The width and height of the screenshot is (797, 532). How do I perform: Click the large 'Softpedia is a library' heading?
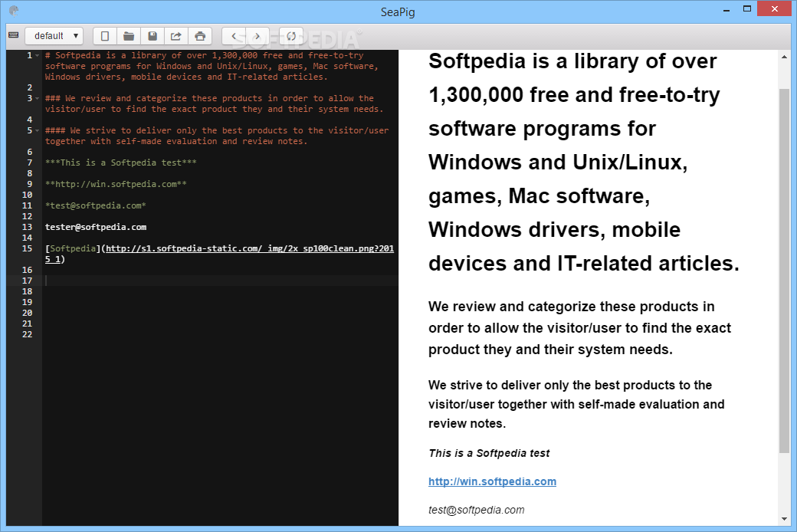[583, 163]
